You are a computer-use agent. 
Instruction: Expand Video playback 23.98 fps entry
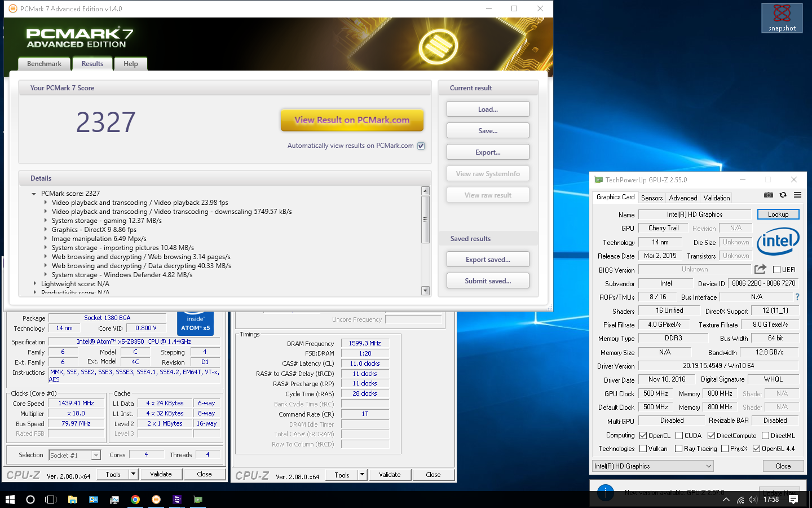pyautogui.click(x=46, y=203)
